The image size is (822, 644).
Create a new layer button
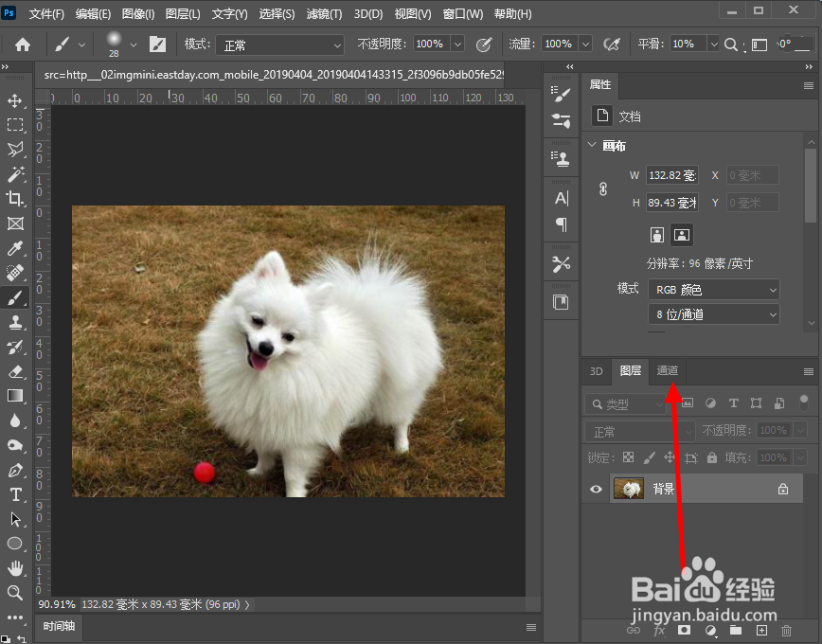761,630
